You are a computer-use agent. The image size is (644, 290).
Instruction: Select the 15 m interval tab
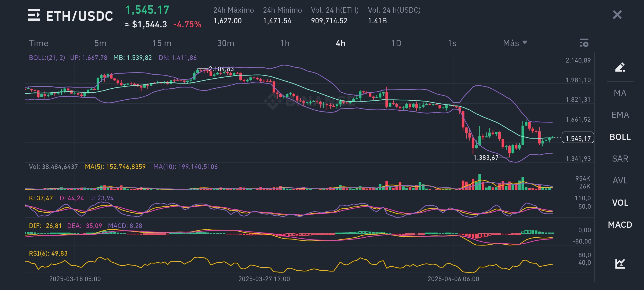pos(161,43)
